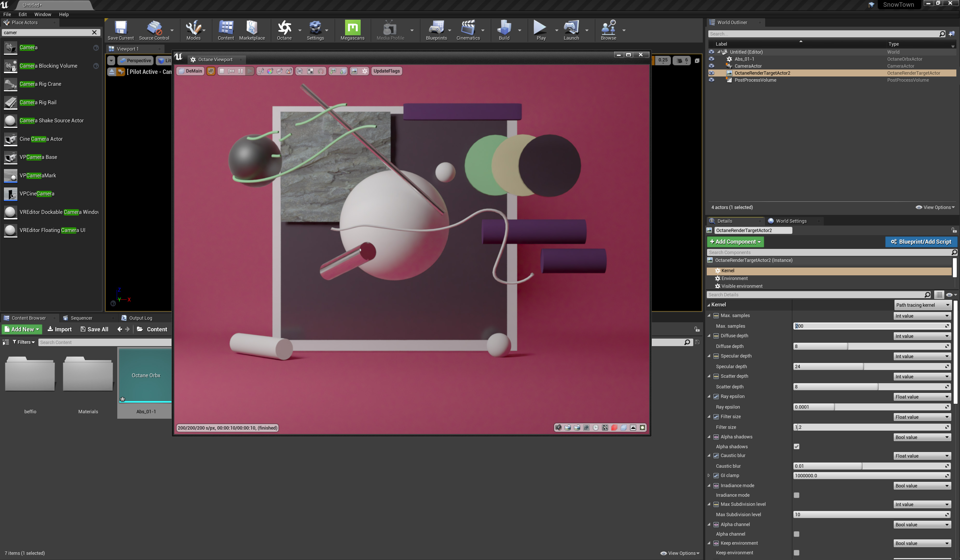
Task: Select the auto-focus picker tool
Action: 261,71
